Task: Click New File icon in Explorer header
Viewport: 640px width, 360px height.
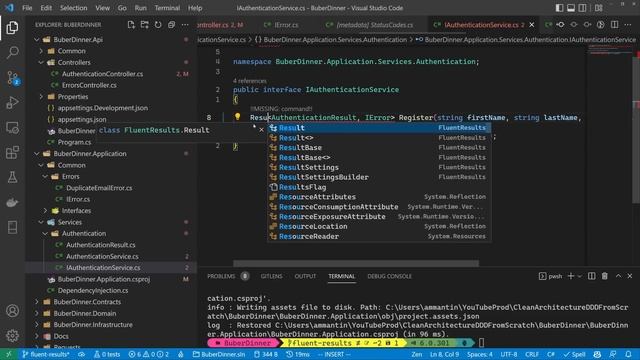Action: pos(131,24)
